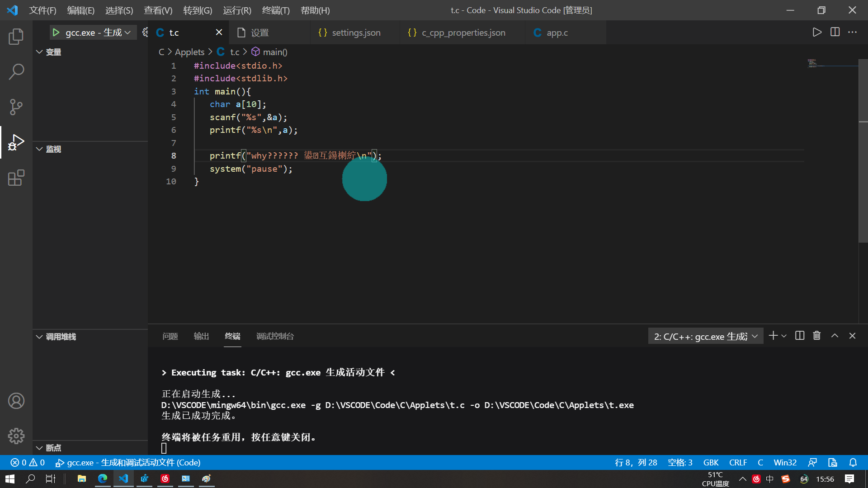The image size is (868, 488).
Task: Run code with the play button
Action: (816, 32)
